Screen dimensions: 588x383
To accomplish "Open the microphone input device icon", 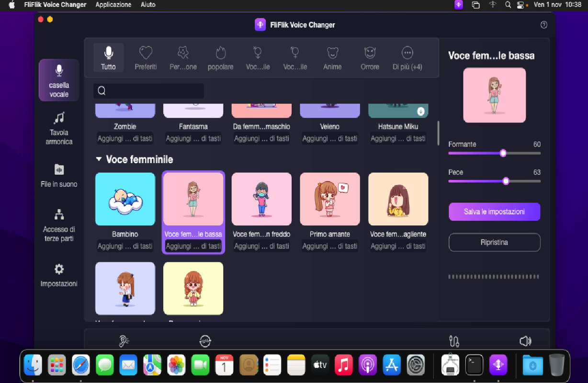I will click(x=454, y=341).
